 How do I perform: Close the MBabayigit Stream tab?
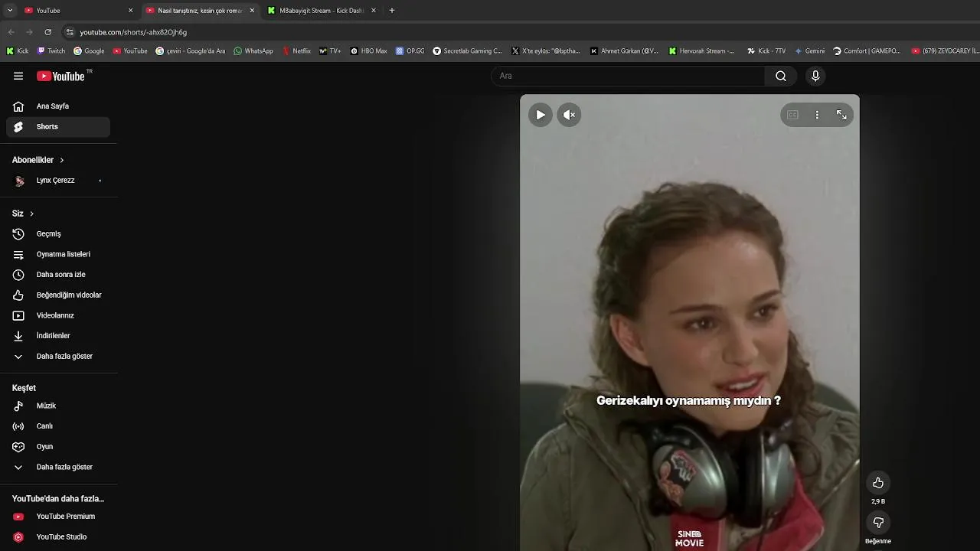click(374, 11)
